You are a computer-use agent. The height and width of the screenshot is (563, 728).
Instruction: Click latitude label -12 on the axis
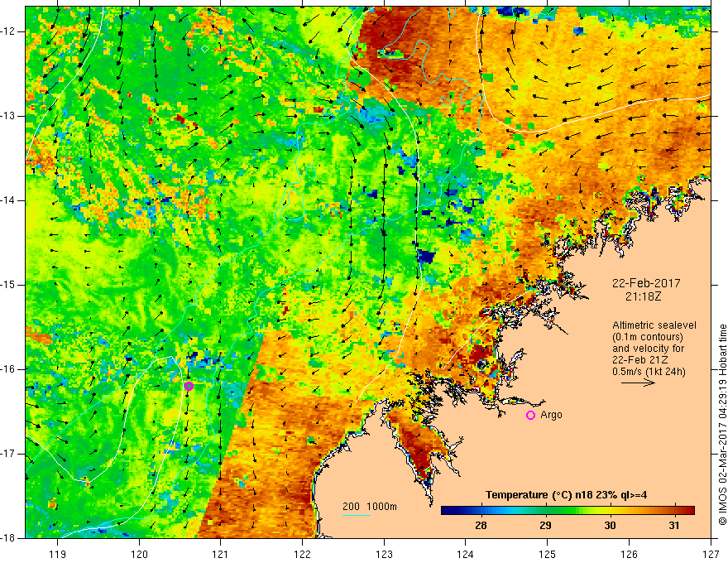[9, 31]
